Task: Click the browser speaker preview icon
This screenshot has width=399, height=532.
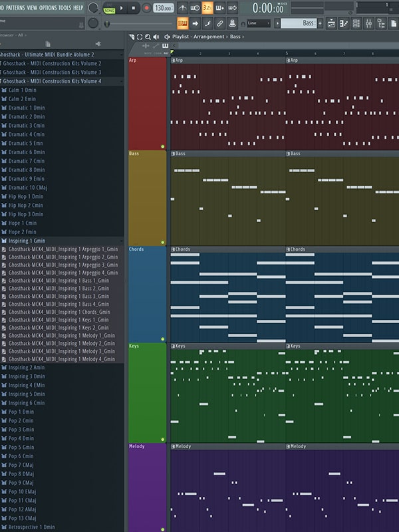Action: click(x=98, y=44)
